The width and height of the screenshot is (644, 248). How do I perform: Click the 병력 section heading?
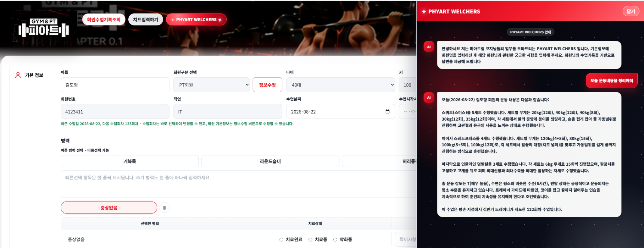tap(65, 141)
